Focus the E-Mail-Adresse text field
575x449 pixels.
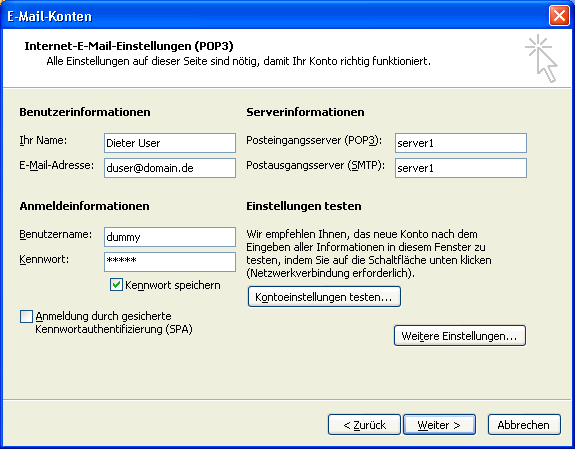coord(170,168)
